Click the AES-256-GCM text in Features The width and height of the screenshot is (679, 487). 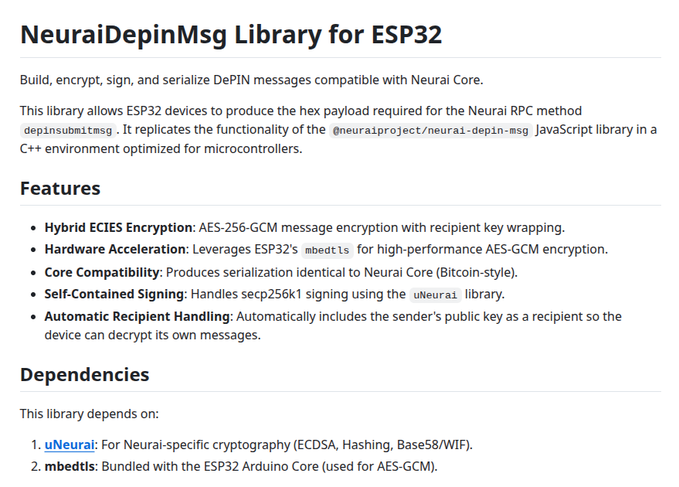point(242,227)
